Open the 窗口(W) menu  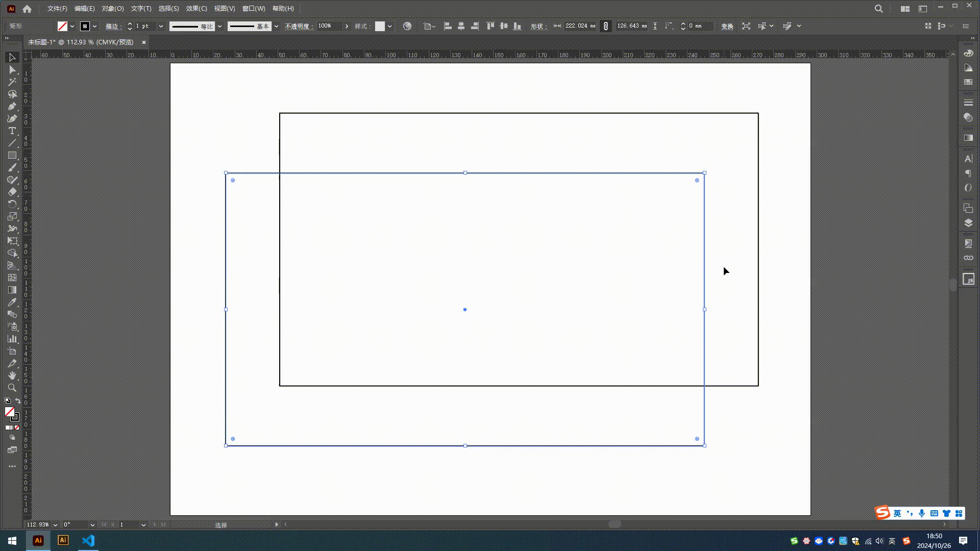(254, 9)
